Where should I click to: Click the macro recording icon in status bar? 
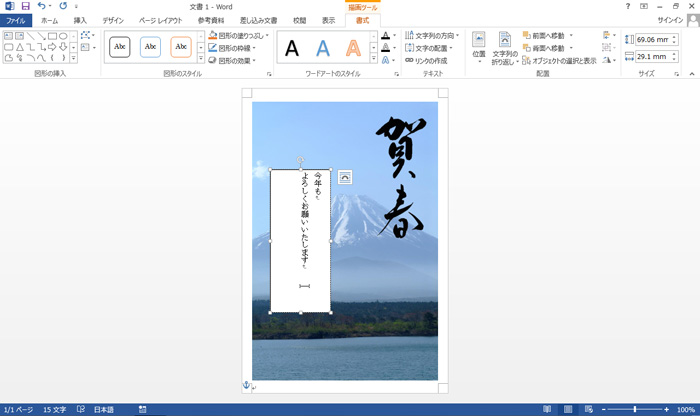coord(142,409)
